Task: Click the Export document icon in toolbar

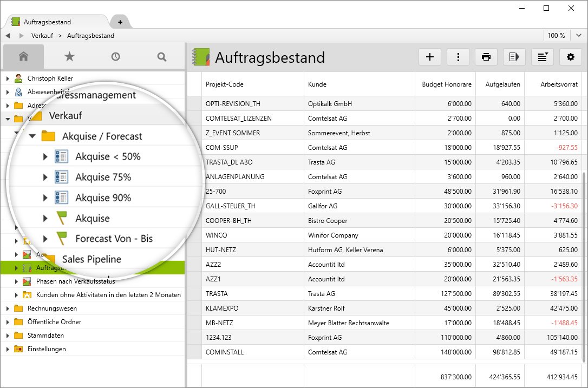Action: [x=514, y=56]
